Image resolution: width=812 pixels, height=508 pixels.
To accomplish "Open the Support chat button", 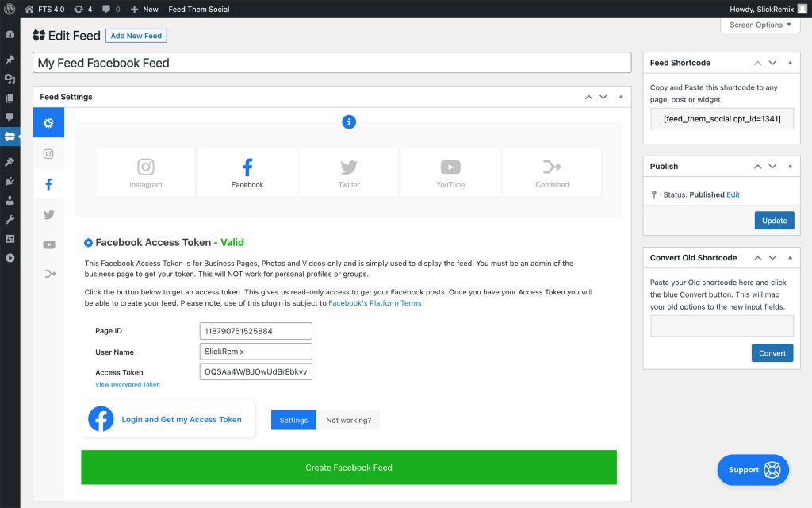I will [x=753, y=470].
